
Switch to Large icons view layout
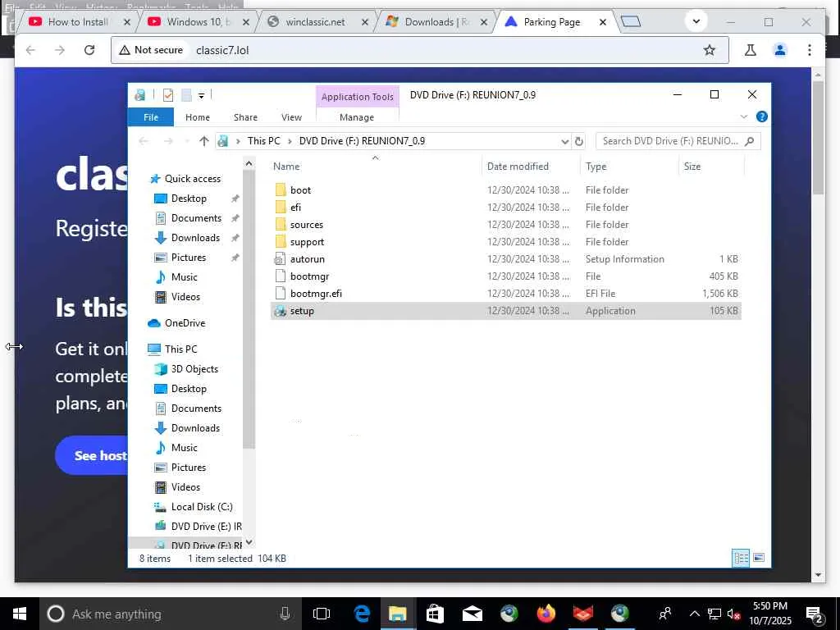click(x=759, y=558)
